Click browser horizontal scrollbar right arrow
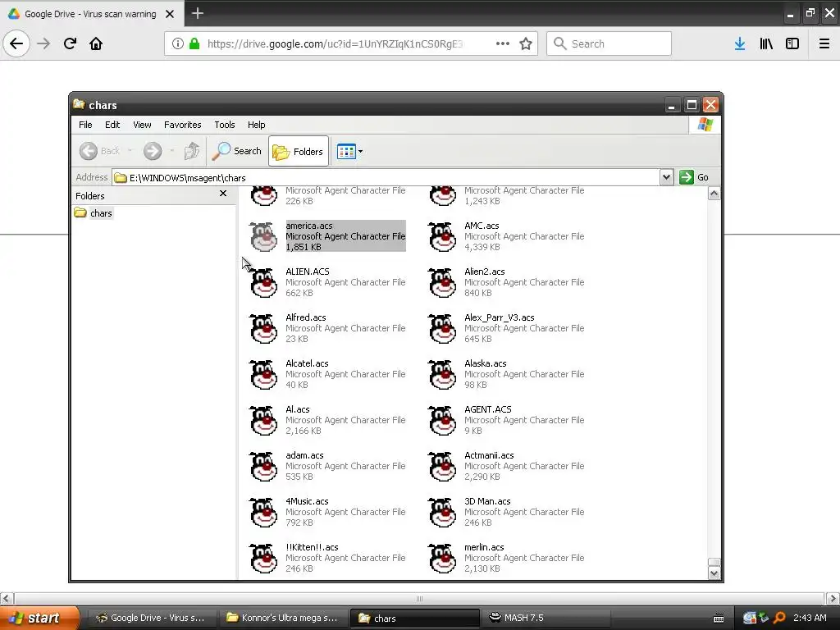Viewport: 840px width, 630px height. pyautogui.click(x=833, y=598)
